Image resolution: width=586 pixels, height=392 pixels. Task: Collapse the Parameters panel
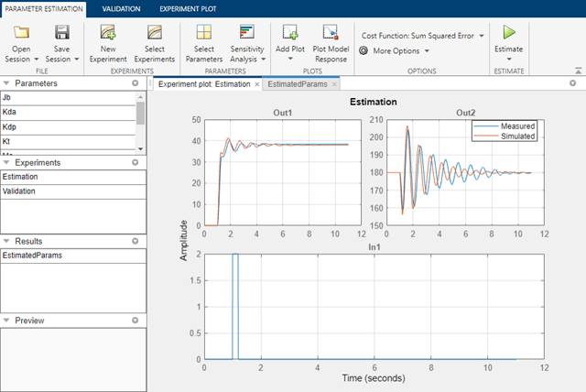click(x=6, y=83)
